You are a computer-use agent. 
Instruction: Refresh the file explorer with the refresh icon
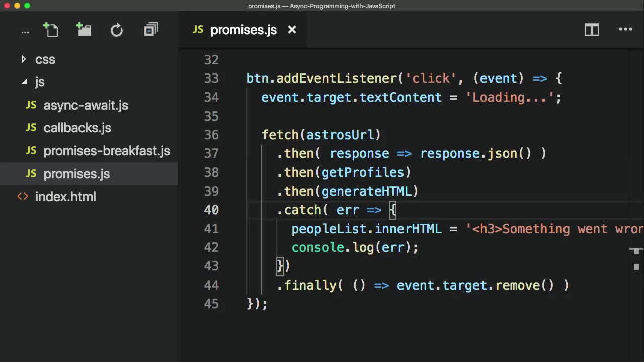[117, 29]
